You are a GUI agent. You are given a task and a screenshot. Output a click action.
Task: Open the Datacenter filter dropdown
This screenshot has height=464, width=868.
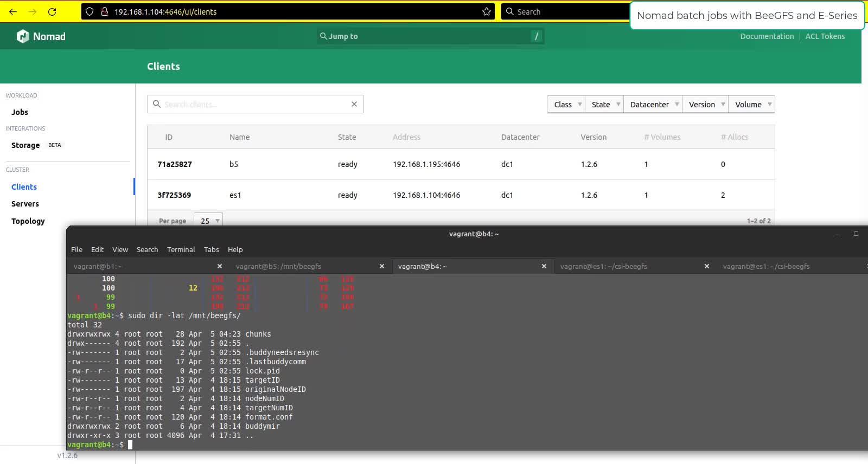tap(653, 104)
